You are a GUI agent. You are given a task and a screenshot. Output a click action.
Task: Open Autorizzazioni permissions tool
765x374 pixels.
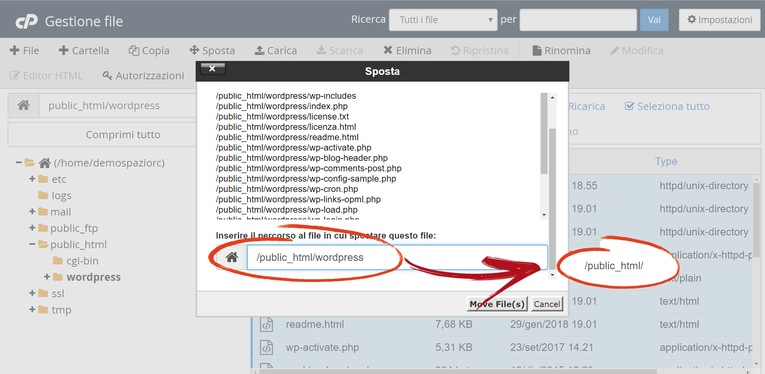pyautogui.click(x=143, y=76)
